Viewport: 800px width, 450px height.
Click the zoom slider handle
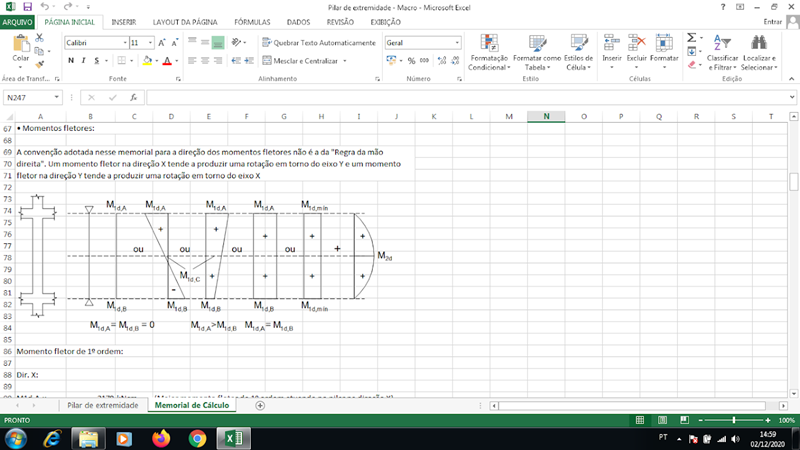pos(734,420)
